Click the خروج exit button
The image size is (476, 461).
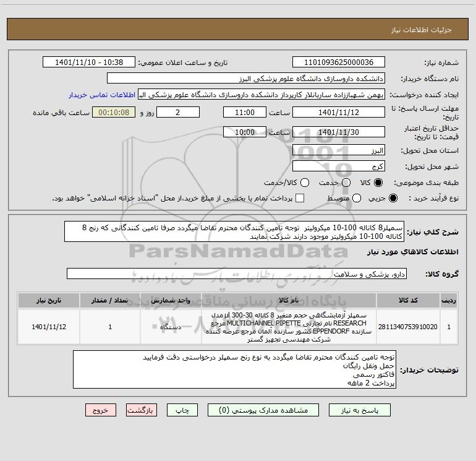[x=101, y=410]
